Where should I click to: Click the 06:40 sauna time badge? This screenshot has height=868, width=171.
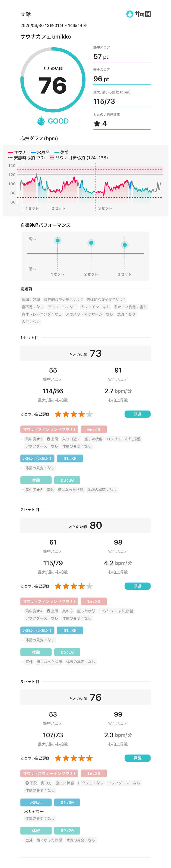94,429
